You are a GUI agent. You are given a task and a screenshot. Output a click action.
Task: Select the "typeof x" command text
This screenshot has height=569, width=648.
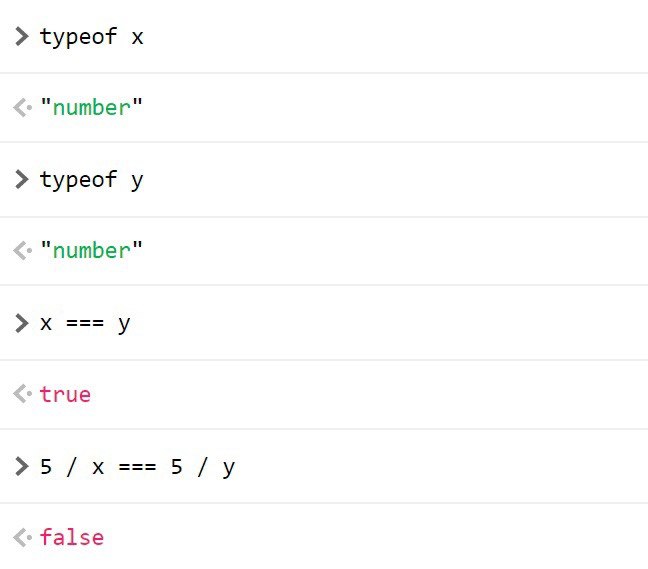click(91, 37)
